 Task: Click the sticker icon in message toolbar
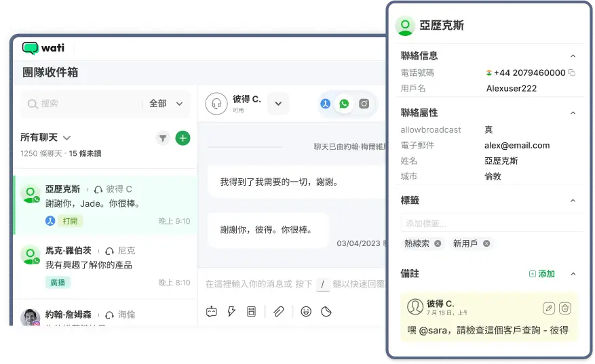pyautogui.click(x=326, y=312)
